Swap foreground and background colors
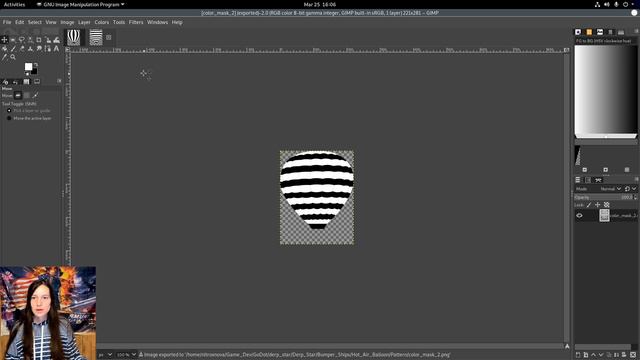Viewport: 640px width, 360px height. (x=36, y=64)
